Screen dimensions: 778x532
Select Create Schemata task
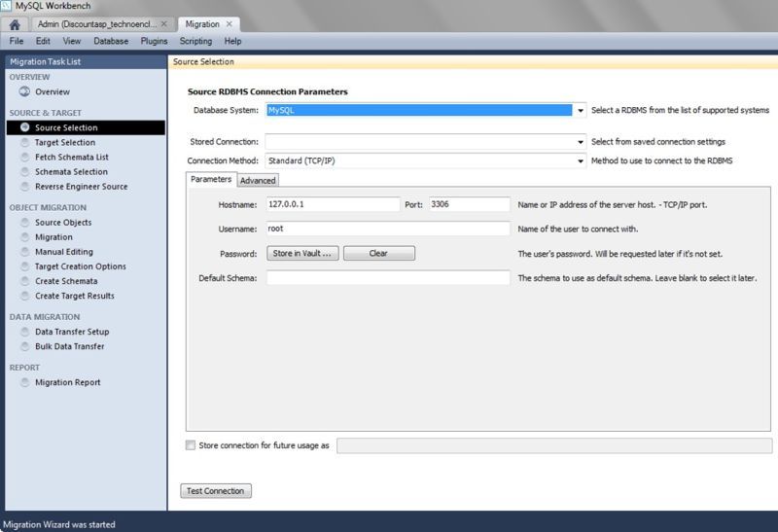66,281
